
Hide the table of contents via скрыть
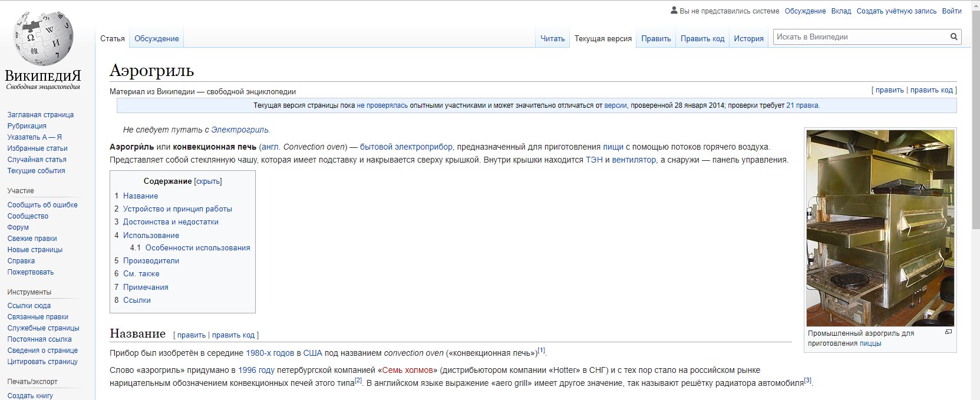(x=208, y=181)
